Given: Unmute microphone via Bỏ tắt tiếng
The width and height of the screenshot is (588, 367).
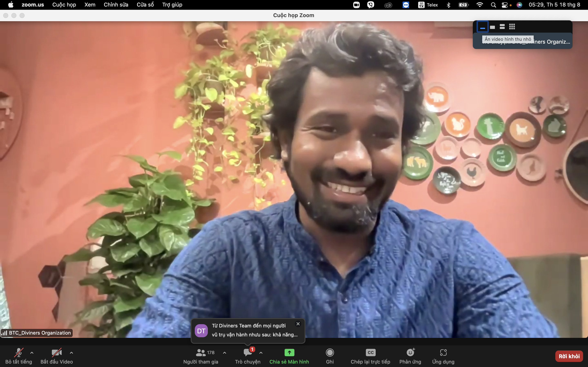Looking at the screenshot, I should 19,353.
